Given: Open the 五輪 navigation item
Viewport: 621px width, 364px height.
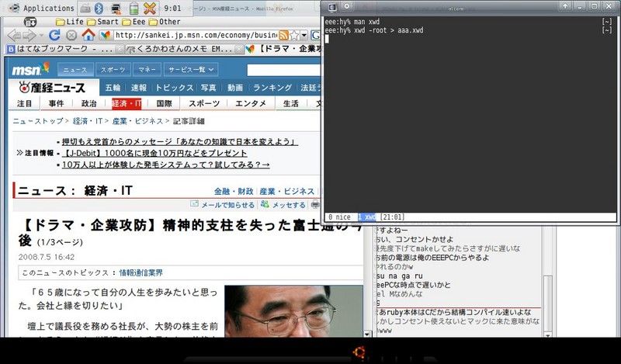Looking at the screenshot, I should click(x=113, y=88).
